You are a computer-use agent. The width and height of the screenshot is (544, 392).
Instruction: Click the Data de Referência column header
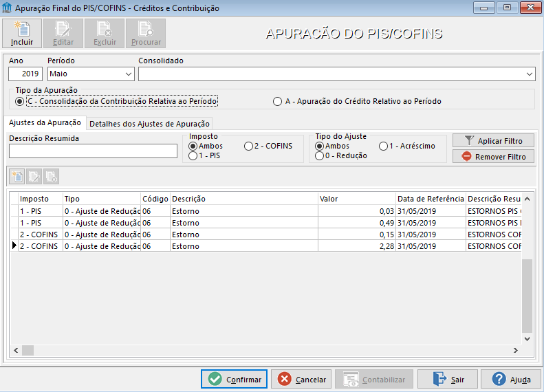[x=431, y=199]
